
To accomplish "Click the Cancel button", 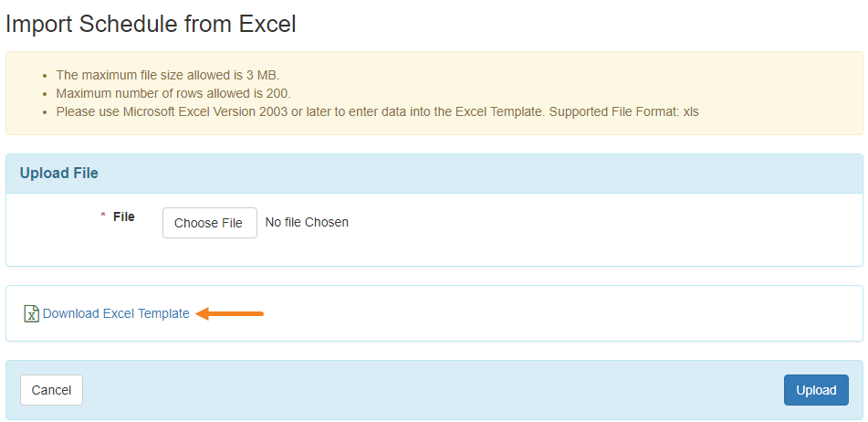I will [51, 390].
